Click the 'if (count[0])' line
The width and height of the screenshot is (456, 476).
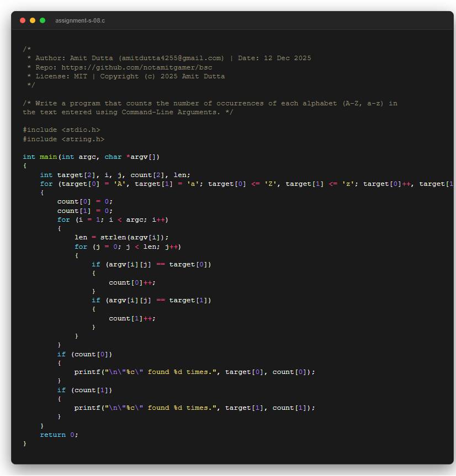pos(85,354)
